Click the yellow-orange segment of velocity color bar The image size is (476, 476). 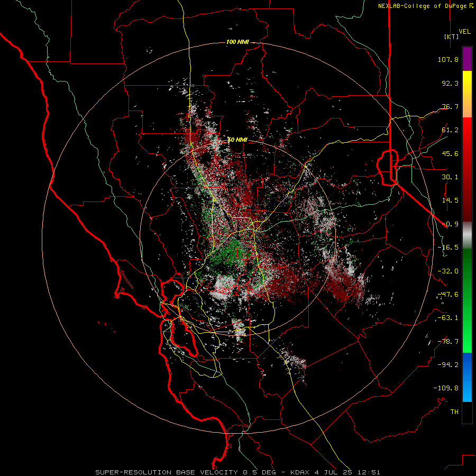coord(467,94)
